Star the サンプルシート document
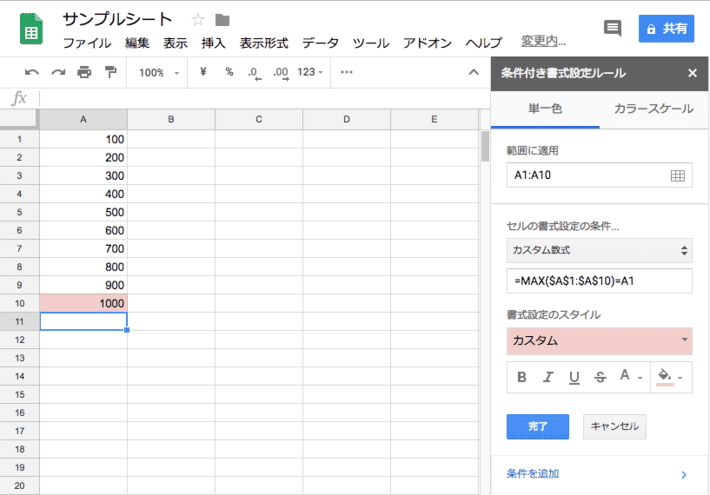Screen dimensions: 710x495 pyautogui.click(x=197, y=20)
